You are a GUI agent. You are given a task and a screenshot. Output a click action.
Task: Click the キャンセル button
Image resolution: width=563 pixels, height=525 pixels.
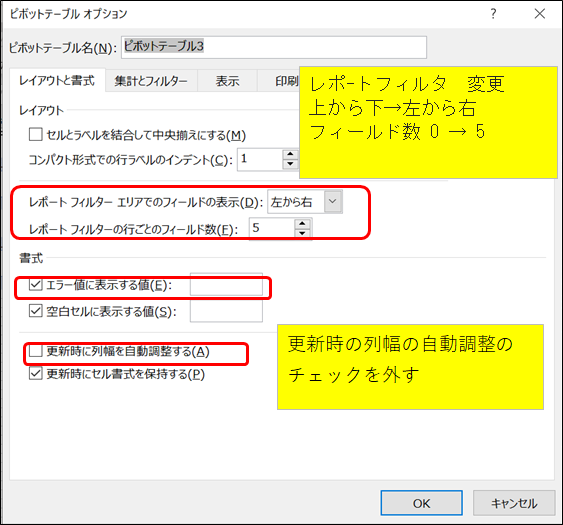tap(514, 503)
